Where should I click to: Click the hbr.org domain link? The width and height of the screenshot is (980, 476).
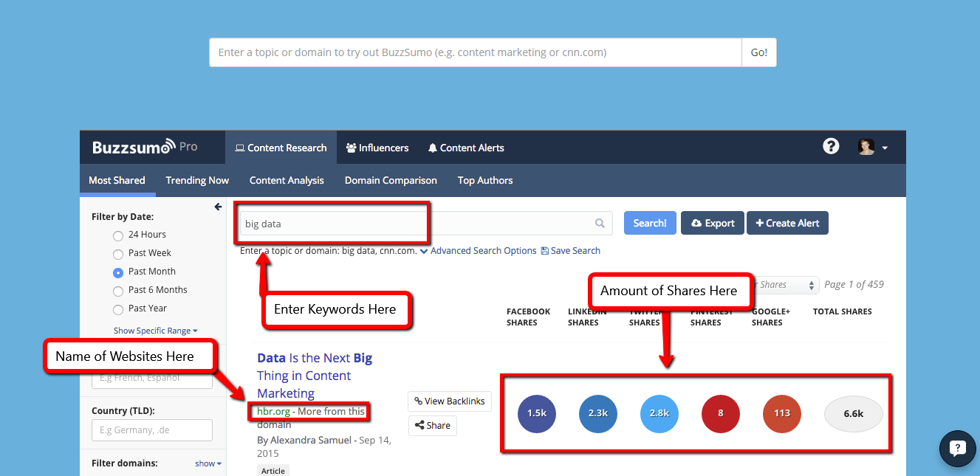(x=273, y=411)
